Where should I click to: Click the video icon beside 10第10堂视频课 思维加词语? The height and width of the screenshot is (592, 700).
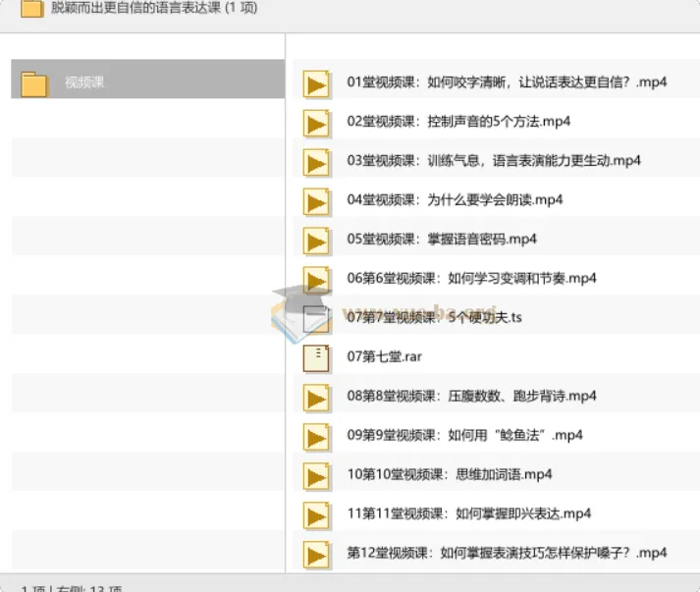[x=316, y=476]
